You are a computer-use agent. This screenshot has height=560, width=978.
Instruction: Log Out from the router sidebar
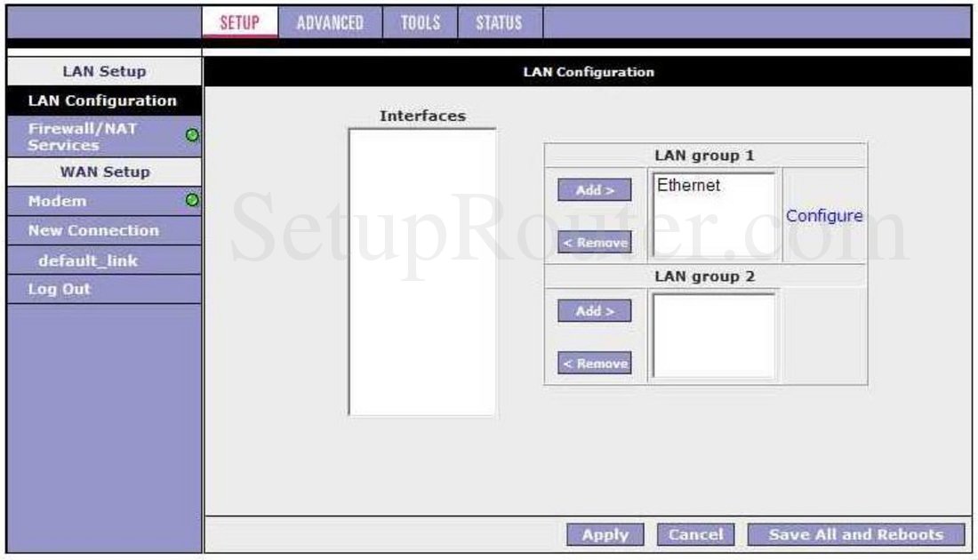pyautogui.click(x=60, y=289)
